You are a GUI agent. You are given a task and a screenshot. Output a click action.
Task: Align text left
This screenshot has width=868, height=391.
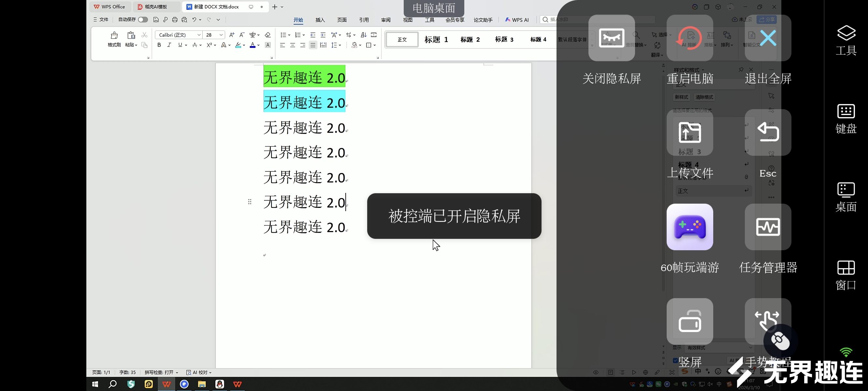(x=282, y=45)
